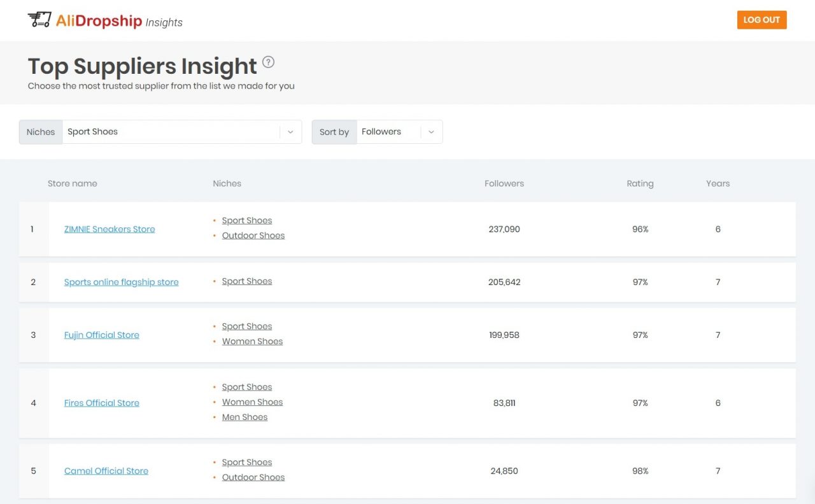Open Fujin Official Store page
The width and height of the screenshot is (815, 504).
101,335
